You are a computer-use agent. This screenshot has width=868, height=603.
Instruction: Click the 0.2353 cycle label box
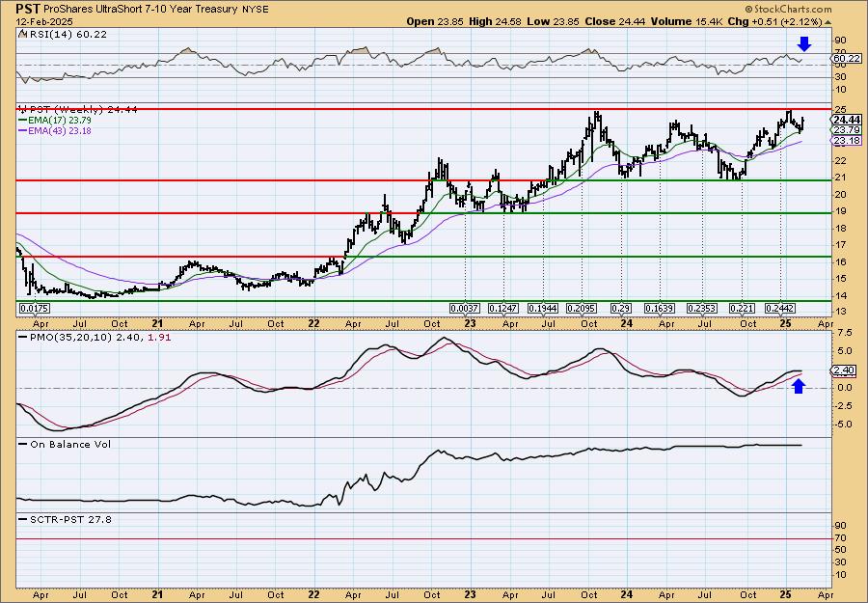coord(702,308)
